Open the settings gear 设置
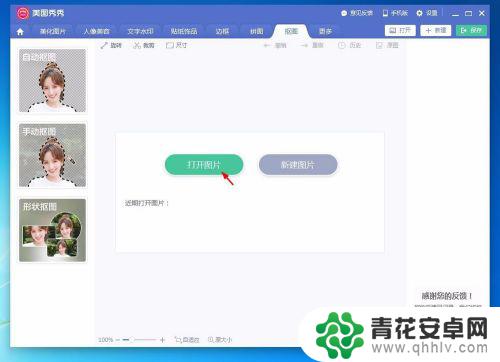The image size is (500, 362). click(x=419, y=13)
